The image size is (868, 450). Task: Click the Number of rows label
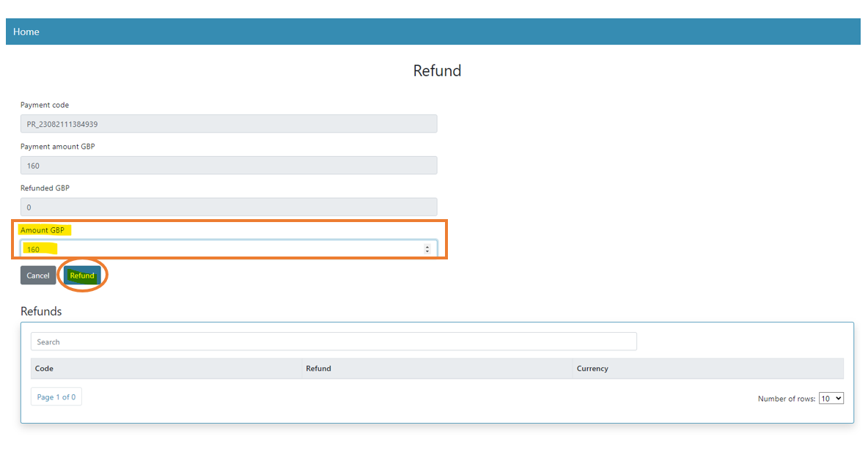click(786, 399)
